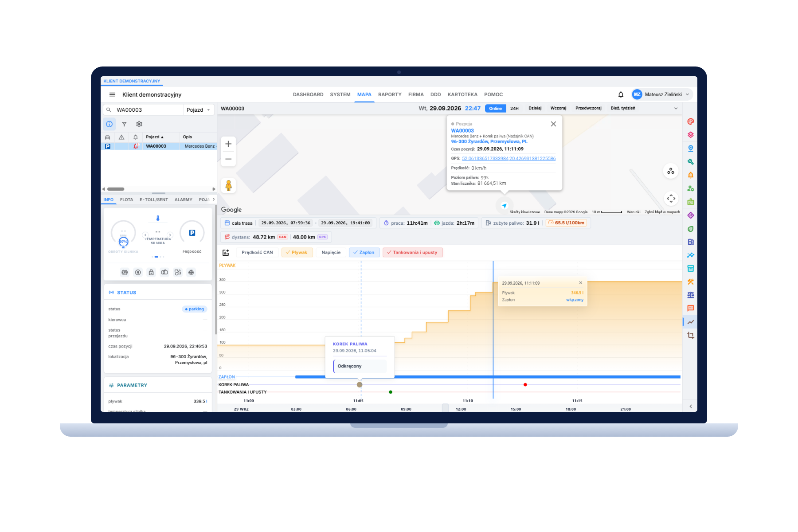
Task: Select the 24H time range
Action: 514,109
